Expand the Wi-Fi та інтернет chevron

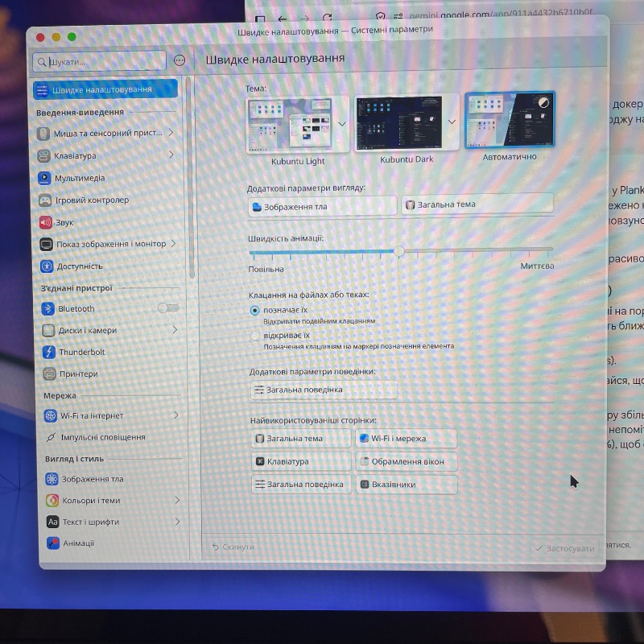click(x=176, y=415)
